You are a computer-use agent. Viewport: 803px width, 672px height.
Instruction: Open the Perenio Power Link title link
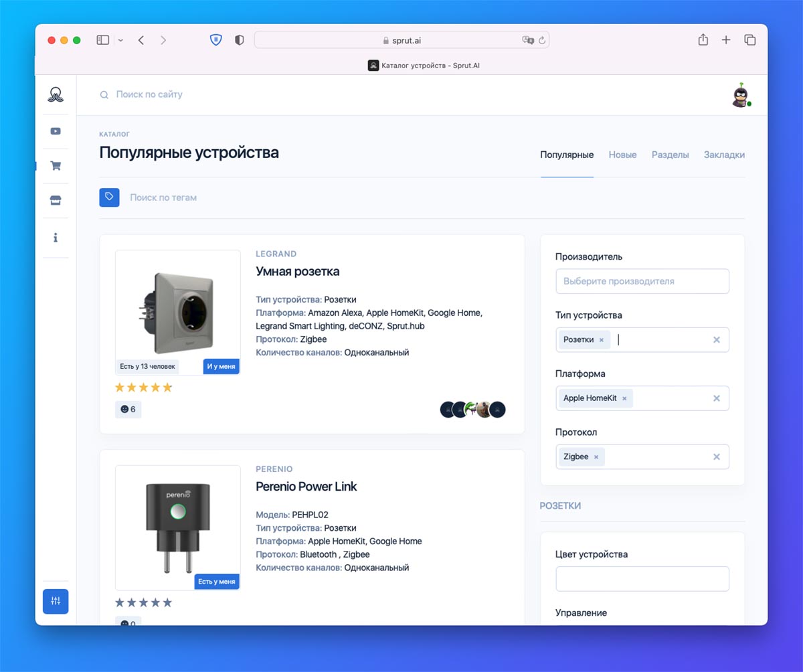point(306,487)
